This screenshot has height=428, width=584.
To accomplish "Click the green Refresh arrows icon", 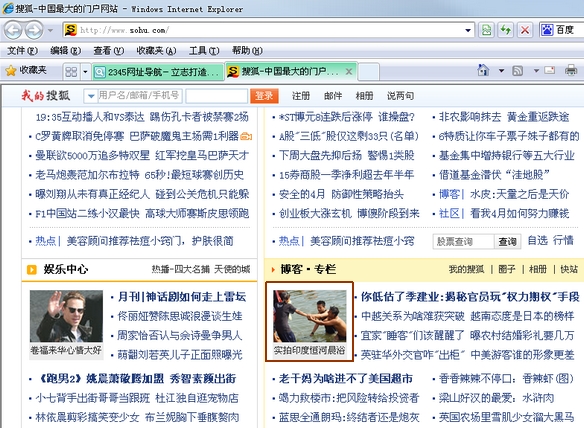I will 505,30.
